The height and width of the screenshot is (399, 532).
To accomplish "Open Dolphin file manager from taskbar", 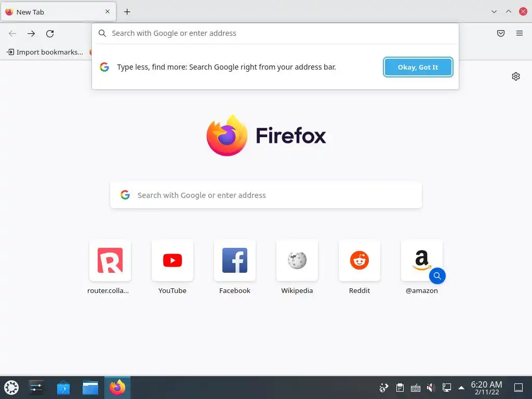I will [x=90, y=388].
